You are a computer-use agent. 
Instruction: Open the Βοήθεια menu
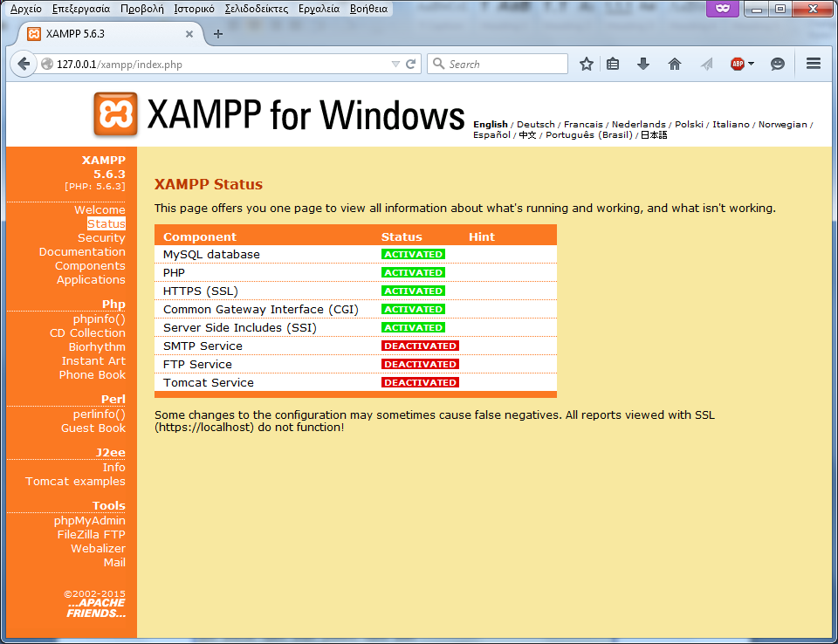368,9
